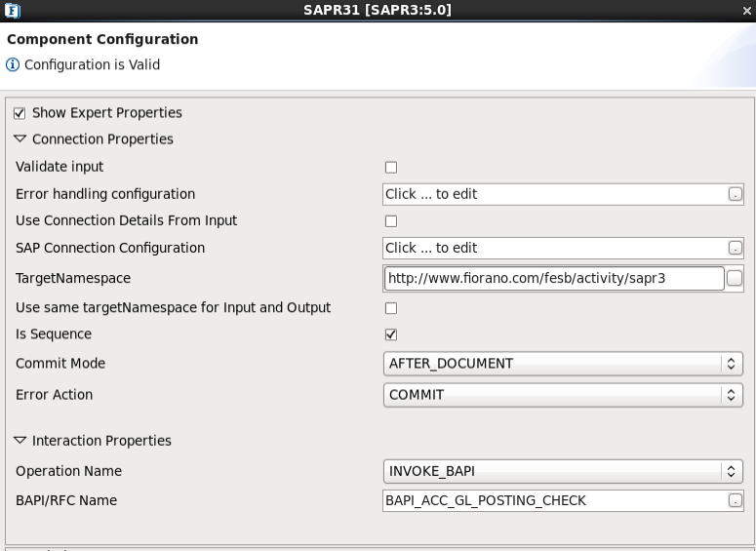This screenshot has width=756, height=551.
Task: Click the TargetNamespace label
Action: 73,279
